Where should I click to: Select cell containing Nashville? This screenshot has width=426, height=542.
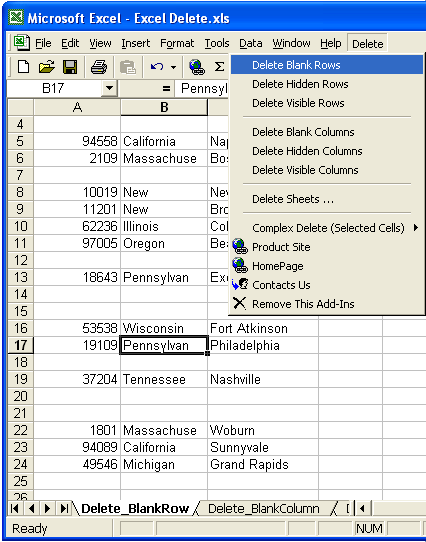coord(263,379)
